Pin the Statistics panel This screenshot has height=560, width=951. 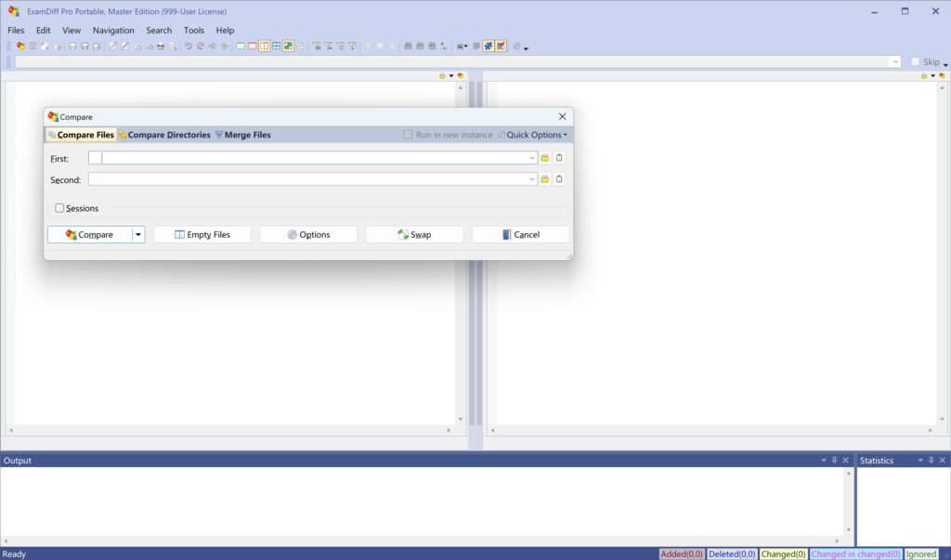point(931,460)
